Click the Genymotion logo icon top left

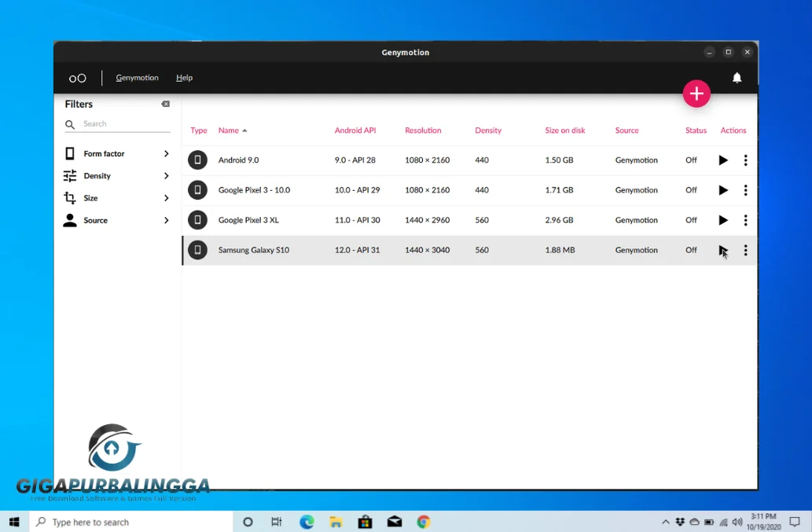pyautogui.click(x=77, y=77)
